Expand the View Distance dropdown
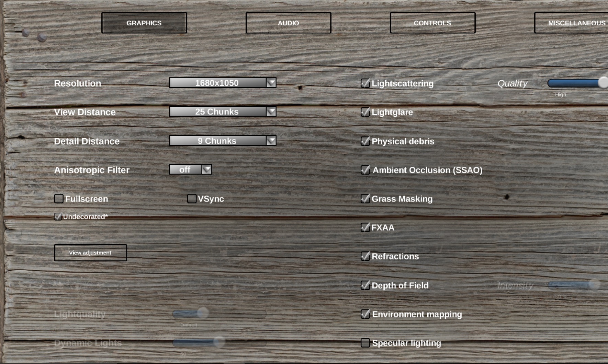 [x=271, y=111]
